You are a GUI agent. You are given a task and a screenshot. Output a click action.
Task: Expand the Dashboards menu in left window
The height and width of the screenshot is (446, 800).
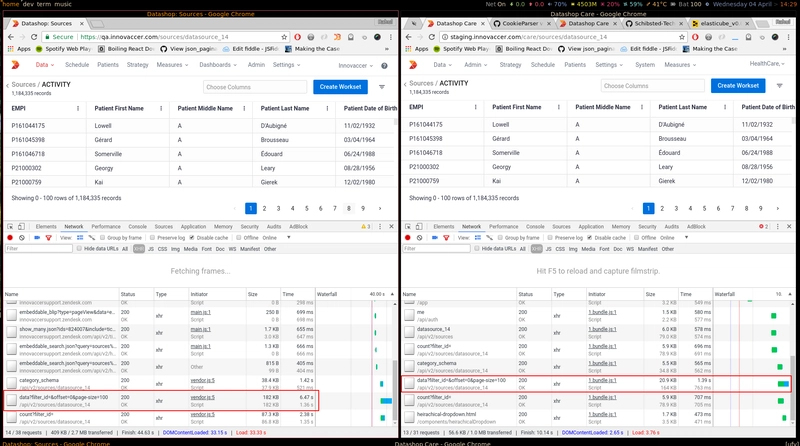coord(218,65)
